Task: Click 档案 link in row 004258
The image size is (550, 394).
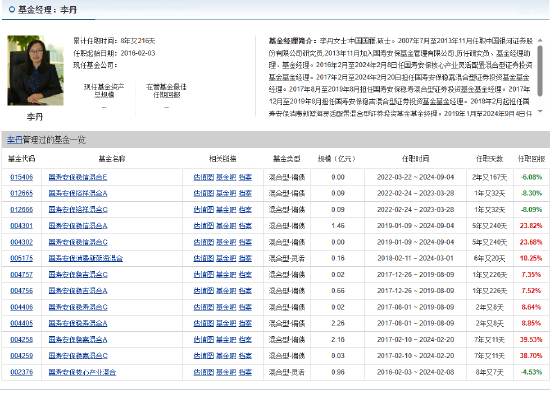Action: [245, 340]
